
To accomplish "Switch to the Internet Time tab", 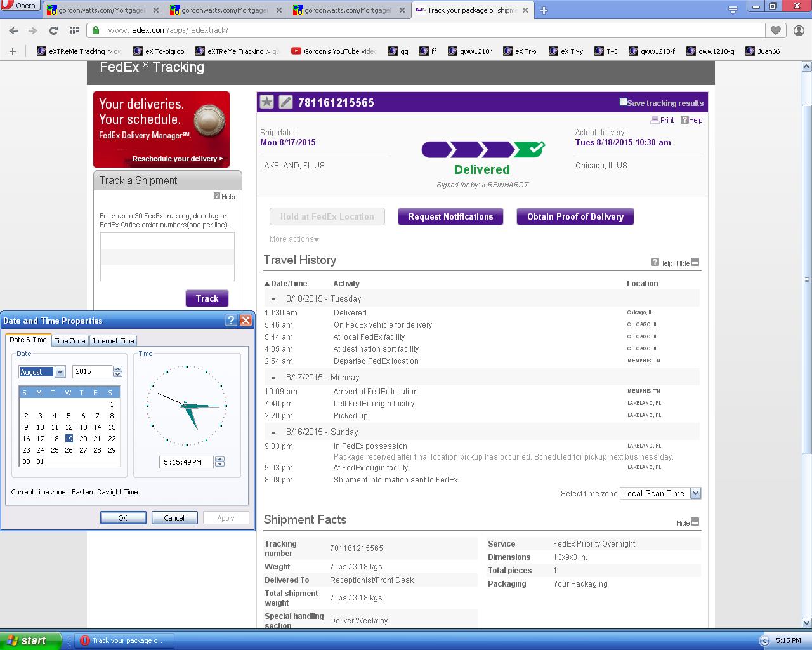I will click(x=114, y=341).
